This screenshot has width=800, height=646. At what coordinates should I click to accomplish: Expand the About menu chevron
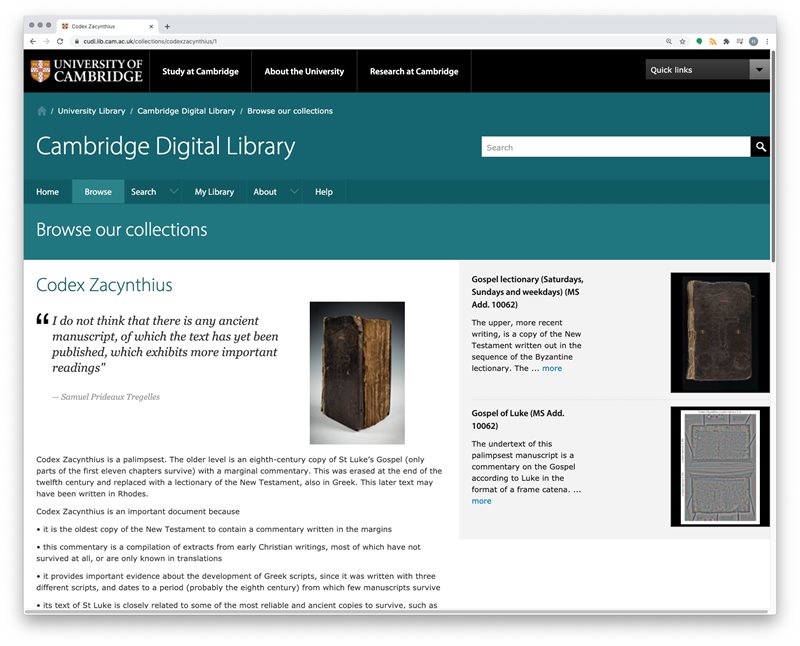pyautogui.click(x=294, y=192)
